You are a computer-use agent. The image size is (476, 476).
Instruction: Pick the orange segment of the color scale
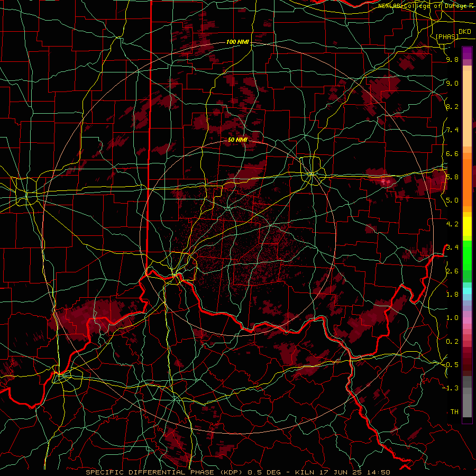tap(467, 182)
